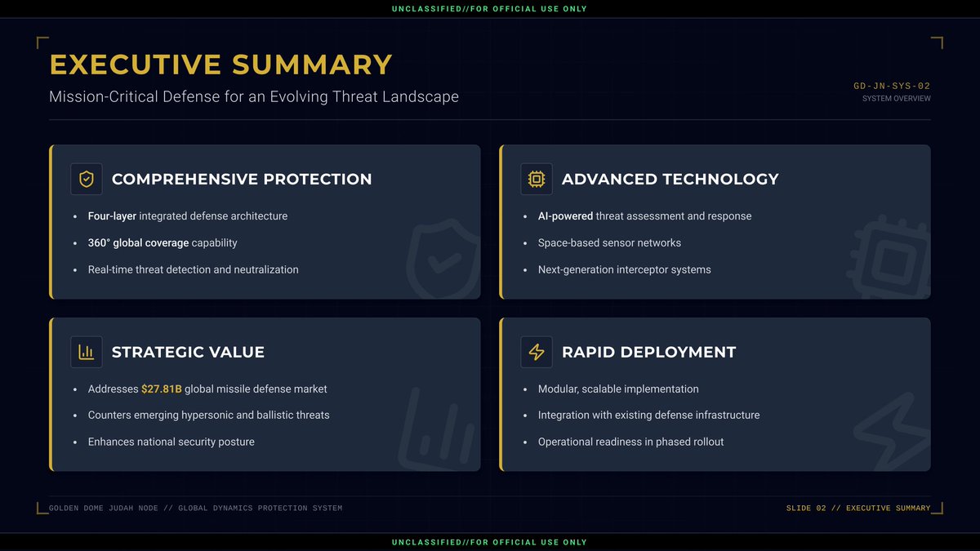The image size is (980, 551).
Task: Select the Executive Summary title
Action: (220, 64)
